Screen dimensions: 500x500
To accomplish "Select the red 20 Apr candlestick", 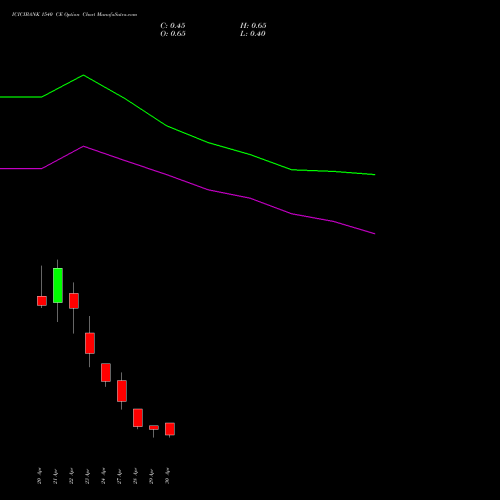I will click(x=42, y=301).
